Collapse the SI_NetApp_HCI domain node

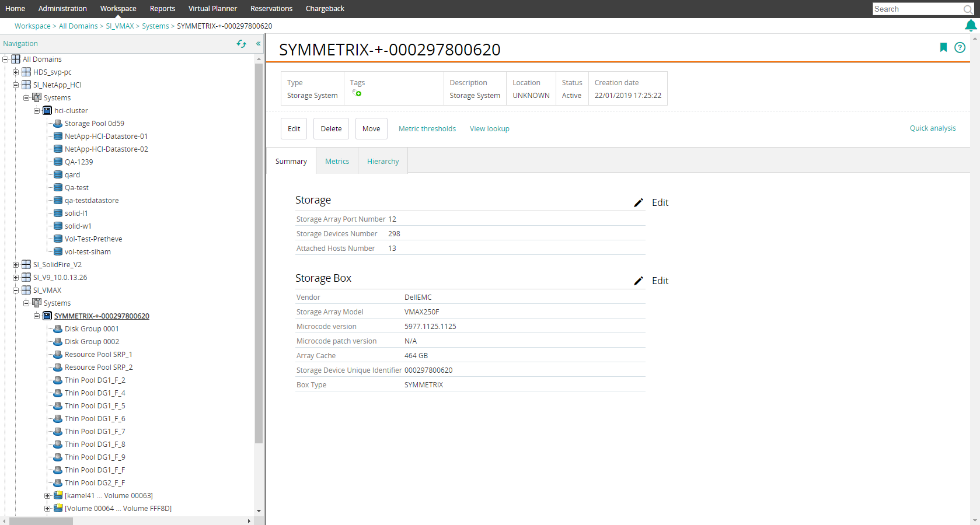[x=16, y=85]
